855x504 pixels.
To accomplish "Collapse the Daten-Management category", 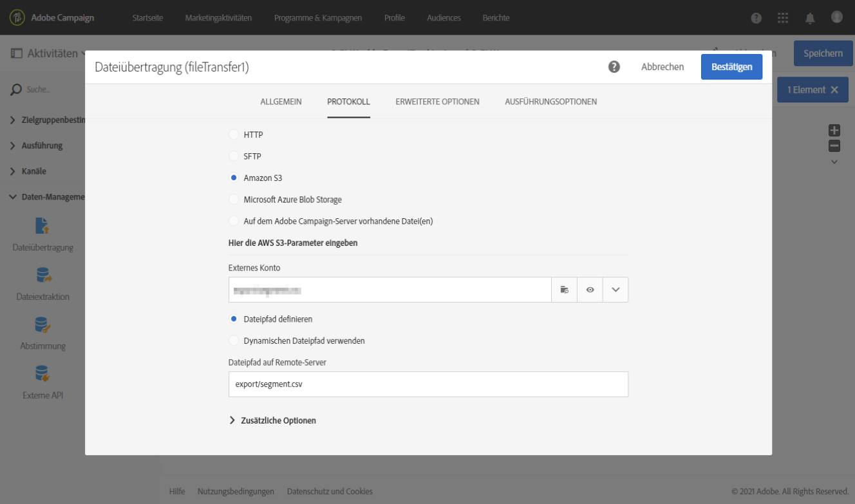I will tap(13, 197).
